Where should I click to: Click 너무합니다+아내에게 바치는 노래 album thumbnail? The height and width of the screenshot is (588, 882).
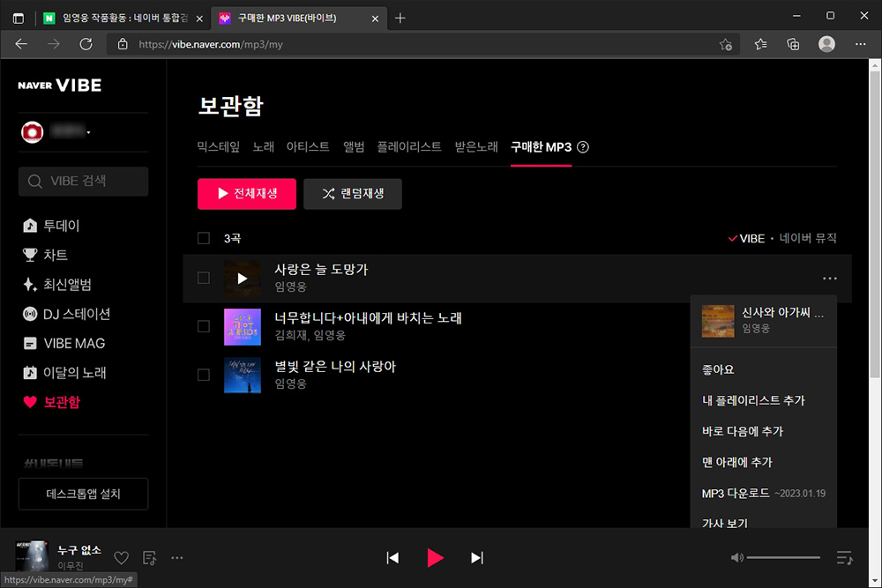[243, 326]
